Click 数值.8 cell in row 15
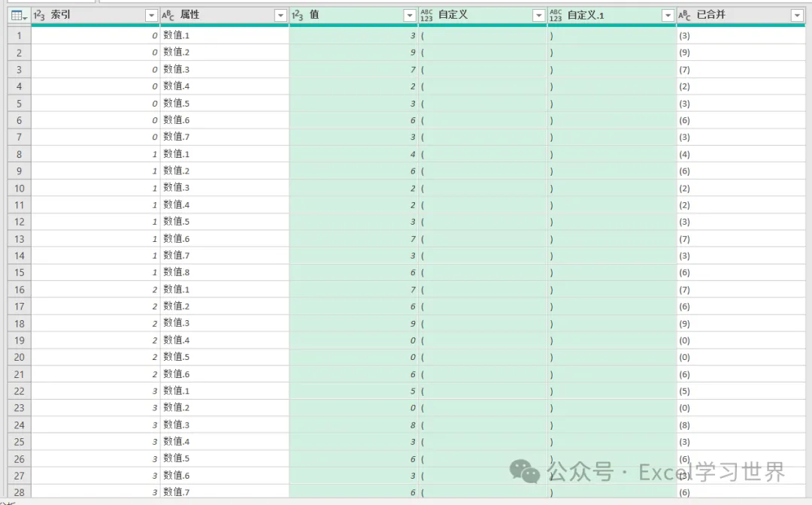 click(x=224, y=273)
